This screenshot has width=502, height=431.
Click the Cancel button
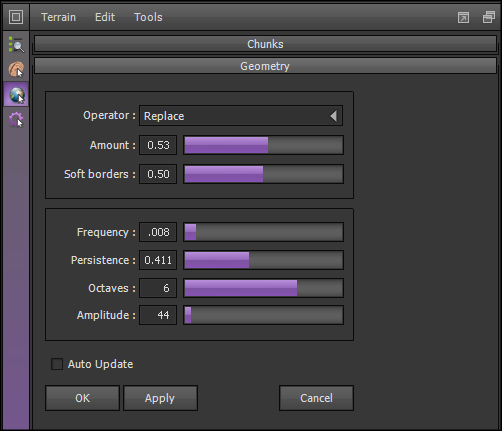pos(316,398)
